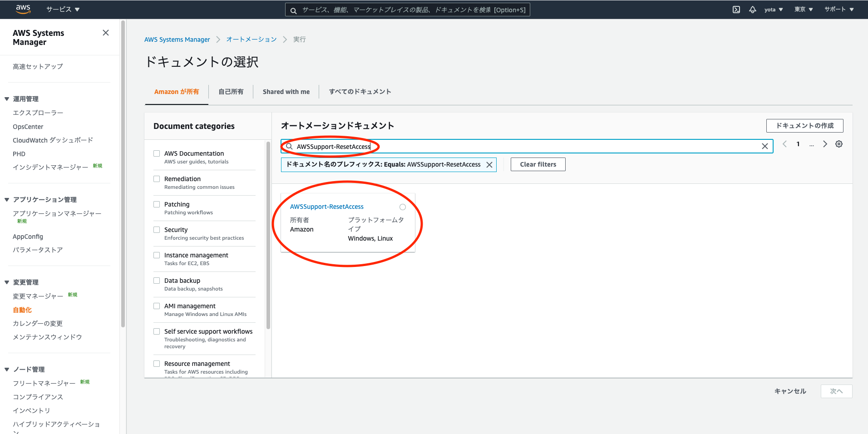Open 高速セットアップ in the sidebar

tap(38, 67)
